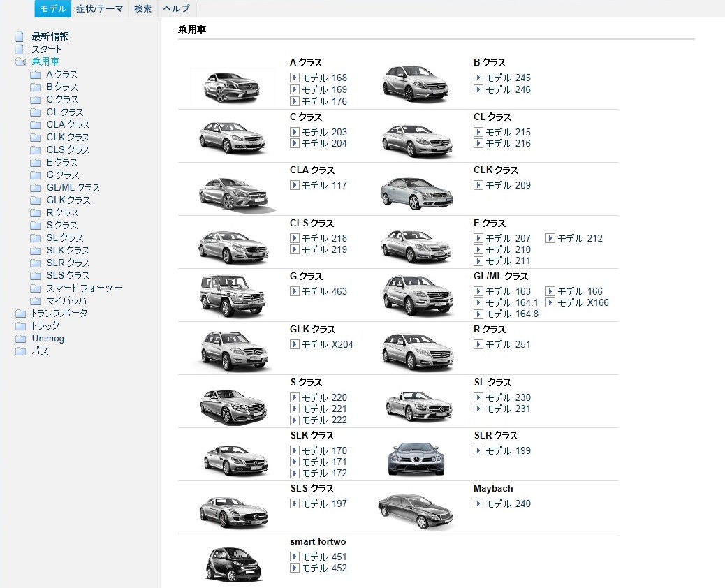Image resolution: width=725 pixels, height=588 pixels.
Task: Expand the トラック folder
Action: click(20, 326)
